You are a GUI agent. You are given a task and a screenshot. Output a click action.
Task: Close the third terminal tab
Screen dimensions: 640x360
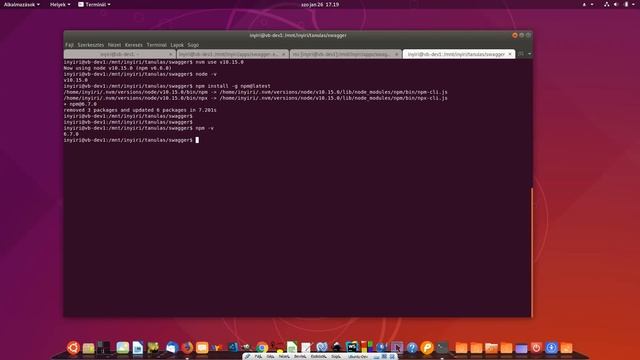(x=396, y=54)
